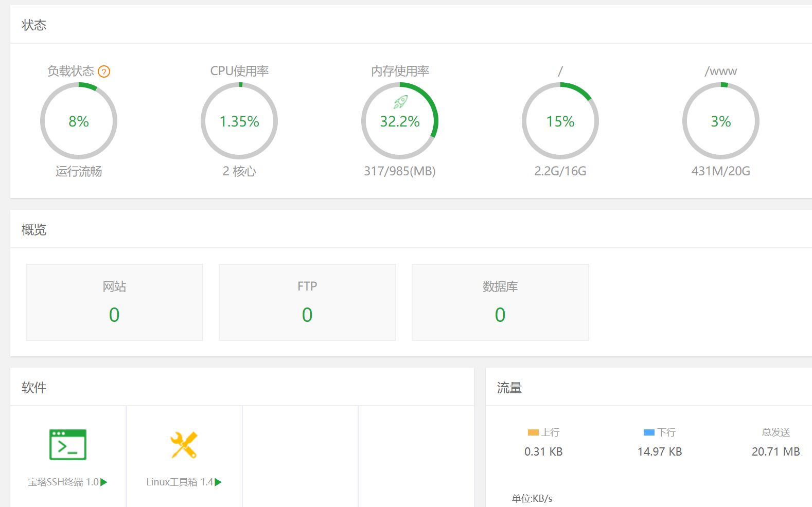Open the FTP overview card
The height and width of the screenshot is (507, 812).
tap(307, 302)
